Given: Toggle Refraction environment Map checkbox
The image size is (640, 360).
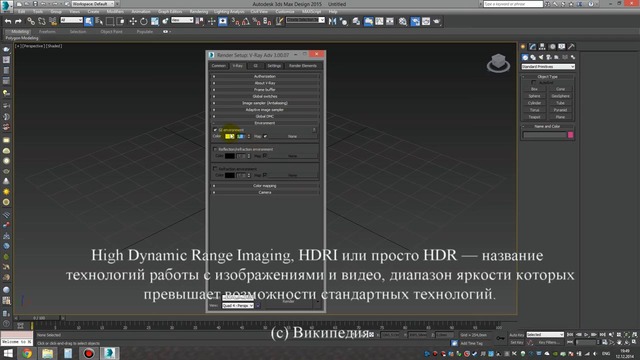Looking at the screenshot, I should point(265,175).
